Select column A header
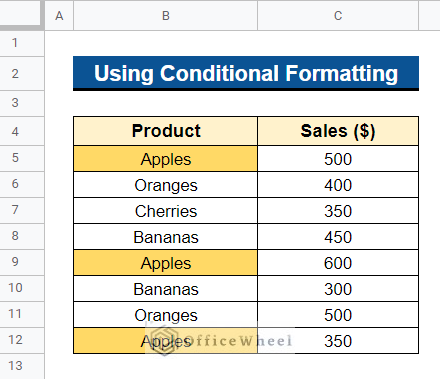Viewport: 440px width, 379px height. click(x=59, y=15)
